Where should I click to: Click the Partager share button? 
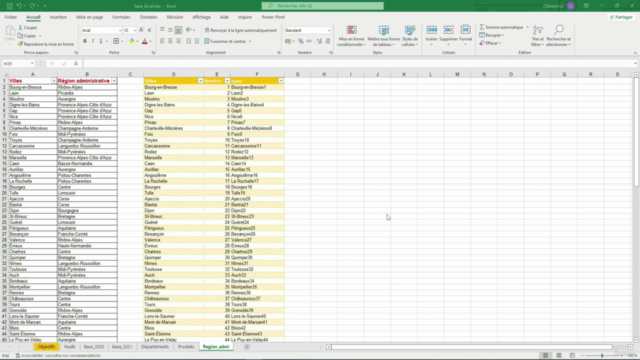tap(621, 17)
